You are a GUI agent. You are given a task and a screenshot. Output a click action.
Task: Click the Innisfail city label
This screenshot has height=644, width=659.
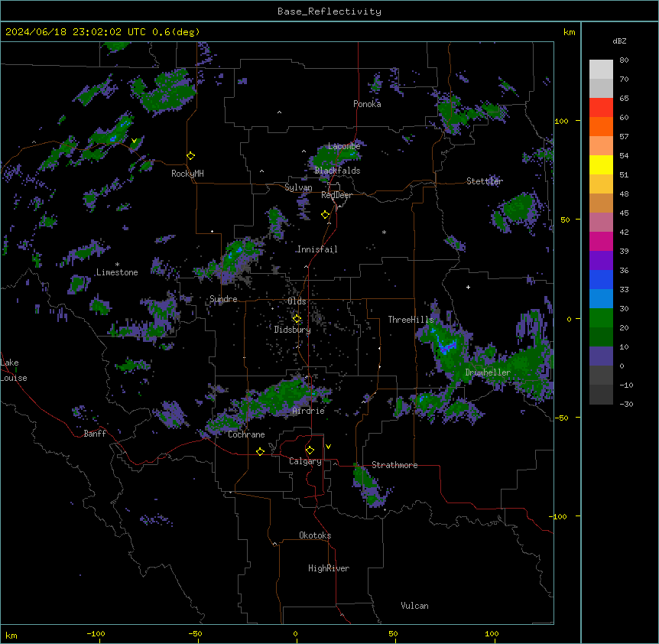(317, 249)
